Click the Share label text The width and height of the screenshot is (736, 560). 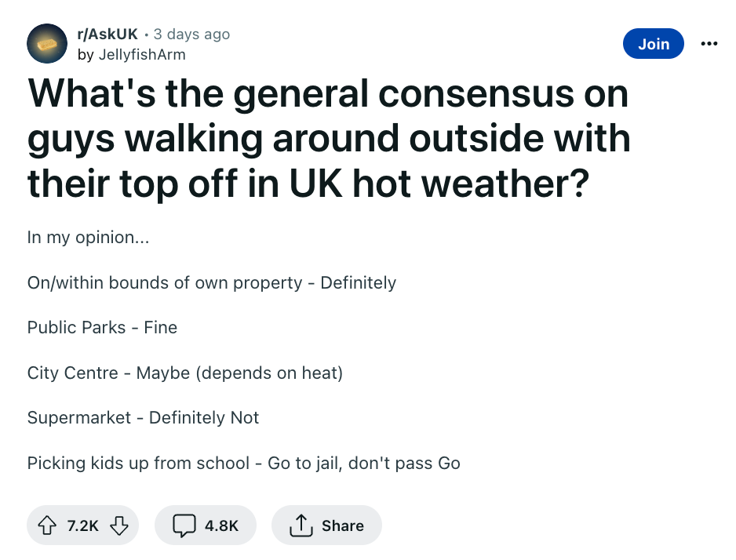coord(343,525)
